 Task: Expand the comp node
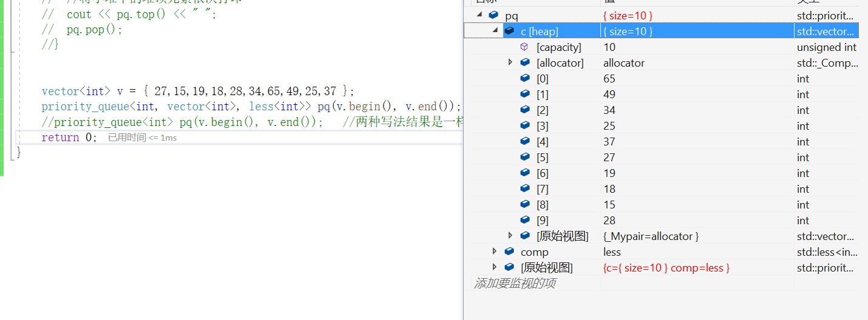(494, 251)
